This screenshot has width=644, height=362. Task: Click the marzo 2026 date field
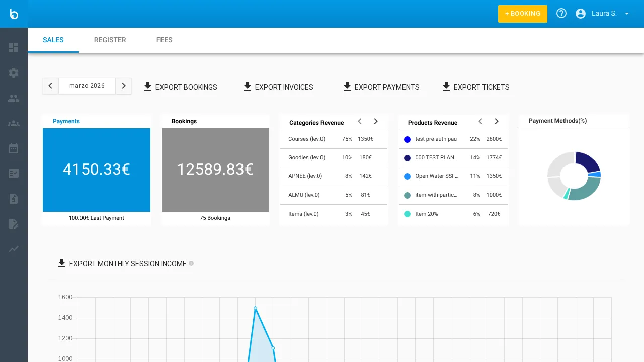[x=87, y=86]
